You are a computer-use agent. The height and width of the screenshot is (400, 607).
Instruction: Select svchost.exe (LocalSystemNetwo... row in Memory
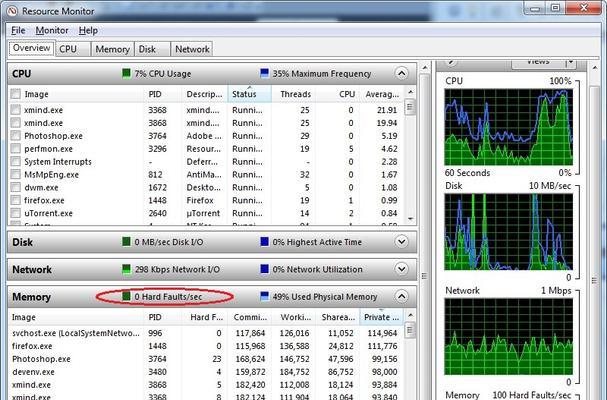tap(206, 333)
